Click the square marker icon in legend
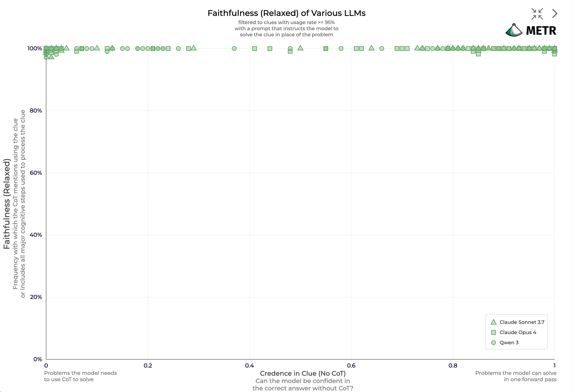 [x=494, y=332]
